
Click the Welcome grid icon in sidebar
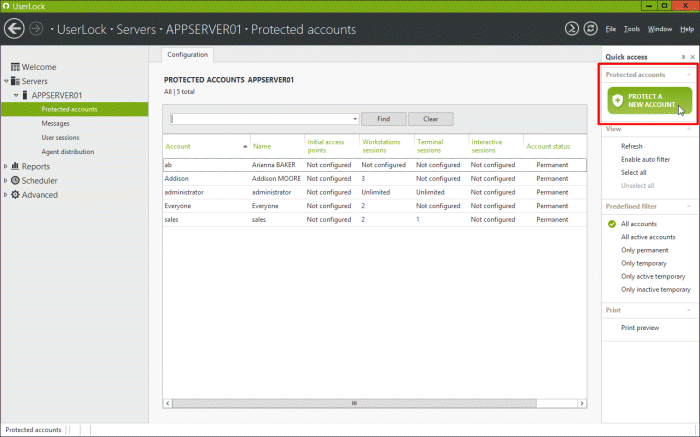click(x=14, y=67)
